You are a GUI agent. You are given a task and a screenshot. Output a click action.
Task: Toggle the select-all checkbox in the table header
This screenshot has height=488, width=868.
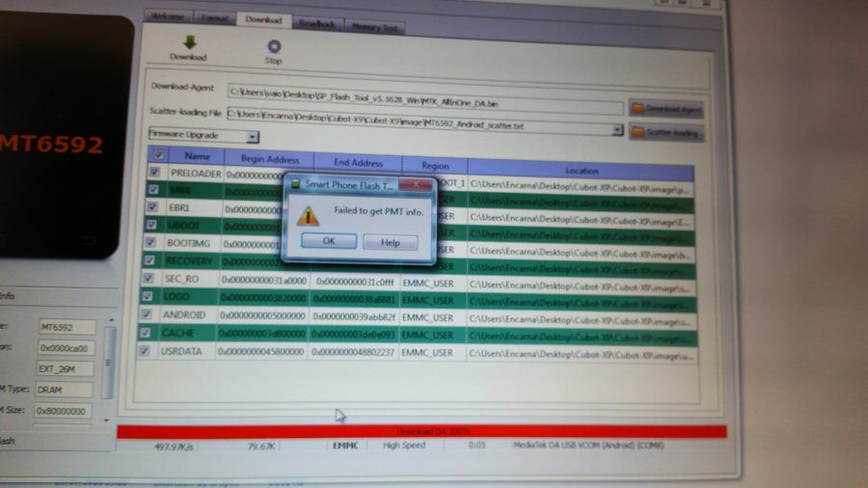[x=158, y=155]
